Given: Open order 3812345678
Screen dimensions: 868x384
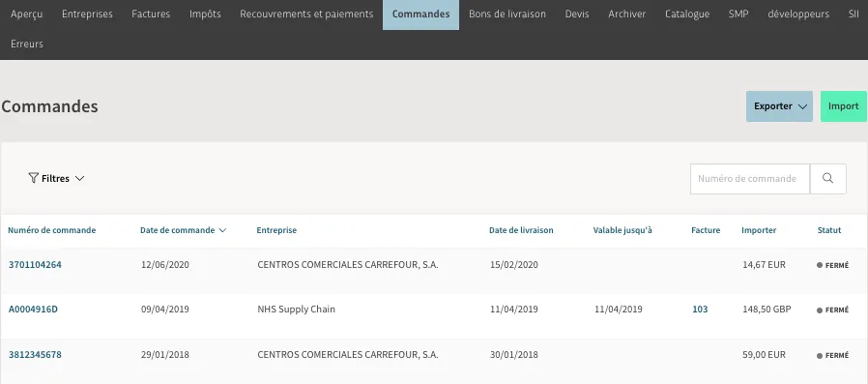Looking at the screenshot, I should click(x=35, y=355).
